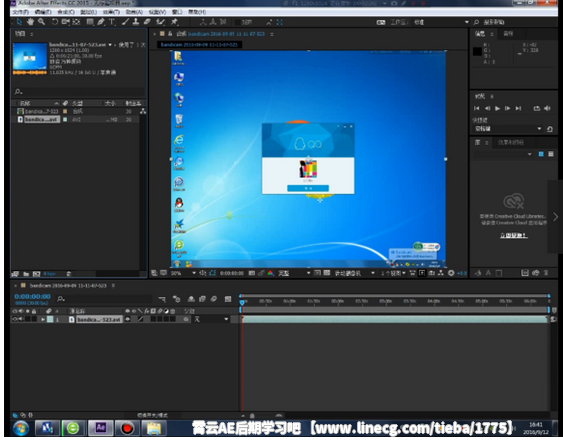Screen dimensions: 563x447
Task: Select the Roto Brush tool
Action: click(160, 22)
